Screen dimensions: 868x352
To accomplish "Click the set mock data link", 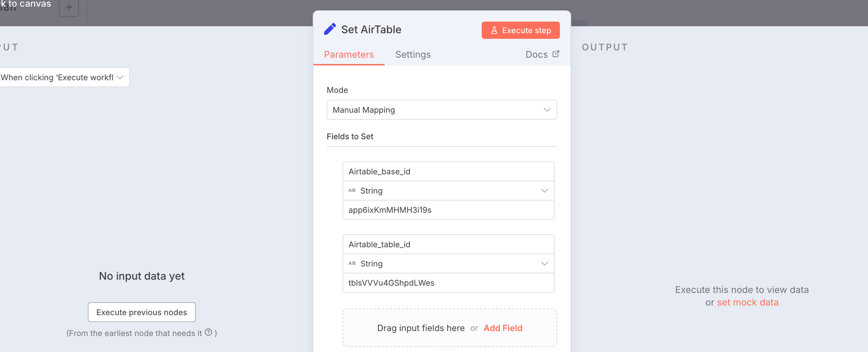I will coord(747,303).
